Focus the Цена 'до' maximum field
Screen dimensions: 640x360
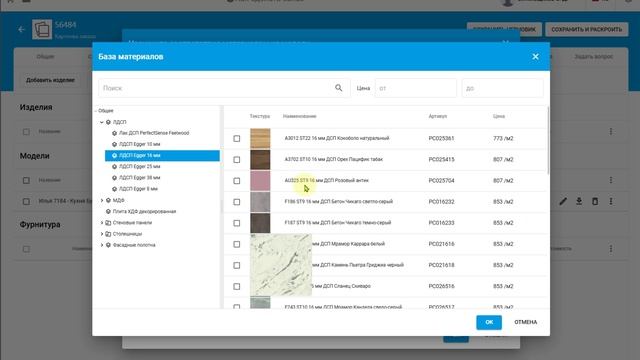pos(502,88)
